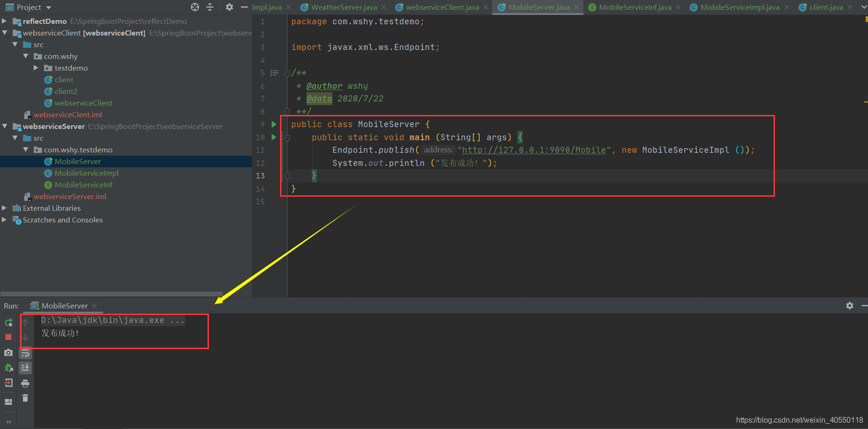Clear console output with trash icon
This screenshot has width=868, height=429.
pyautogui.click(x=25, y=398)
